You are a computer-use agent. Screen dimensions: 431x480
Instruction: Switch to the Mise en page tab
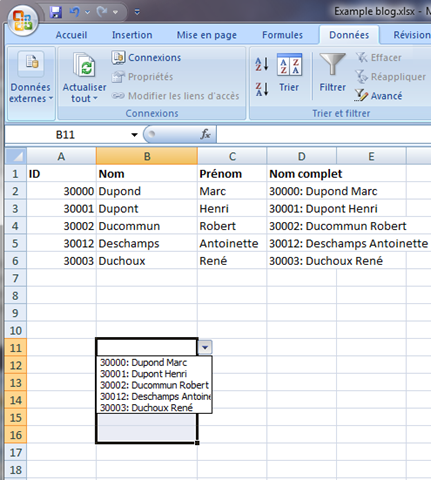[x=207, y=35]
